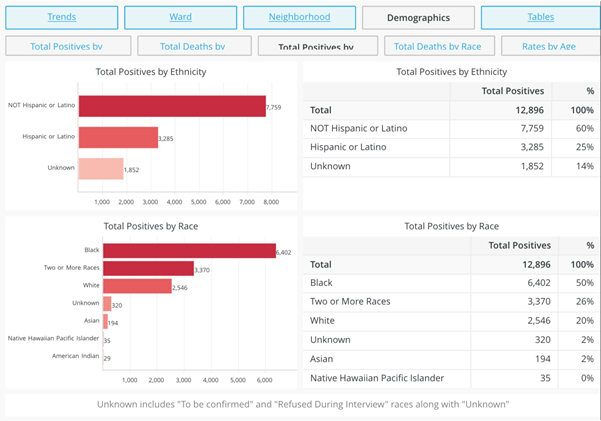This screenshot has width=601, height=421.
Task: Click the Asian bar showing 194
Action: (105, 322)
